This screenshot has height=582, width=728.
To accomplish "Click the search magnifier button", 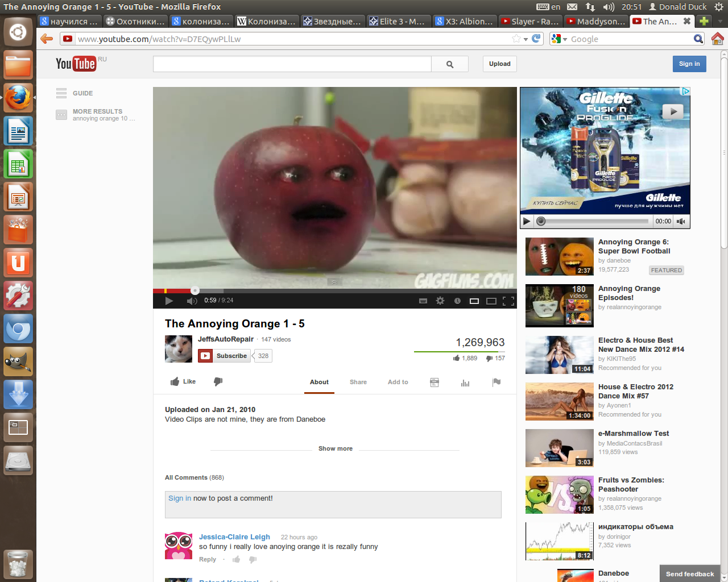I will pos(450,64).
